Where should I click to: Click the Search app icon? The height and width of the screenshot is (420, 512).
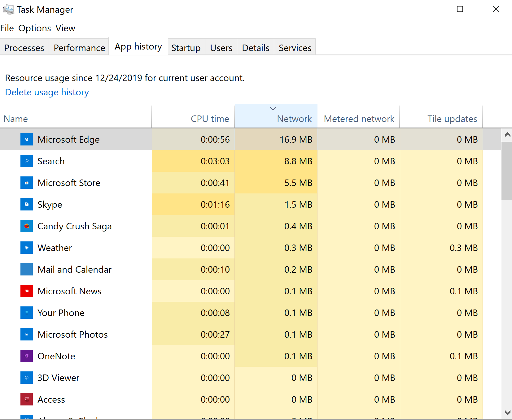(27, 161)
